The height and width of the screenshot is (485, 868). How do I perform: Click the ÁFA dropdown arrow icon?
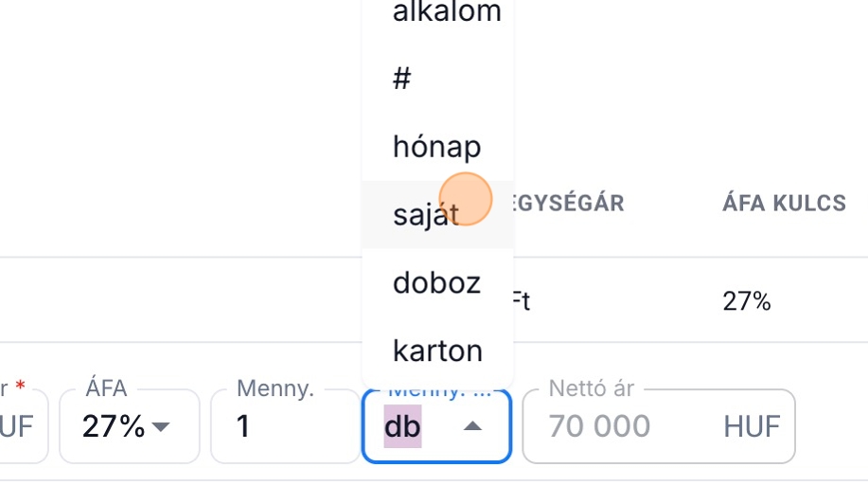[x=161, y=427]
